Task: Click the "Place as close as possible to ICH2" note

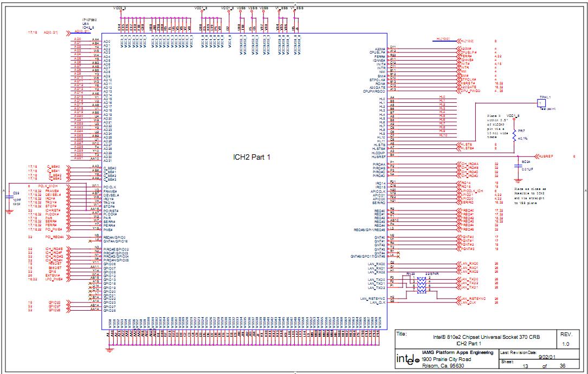Action: 529,196
